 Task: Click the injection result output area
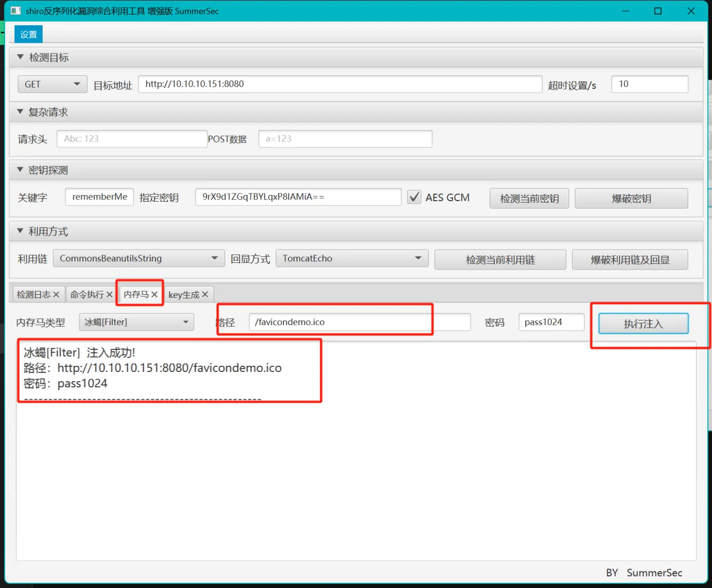click(356, 451)
